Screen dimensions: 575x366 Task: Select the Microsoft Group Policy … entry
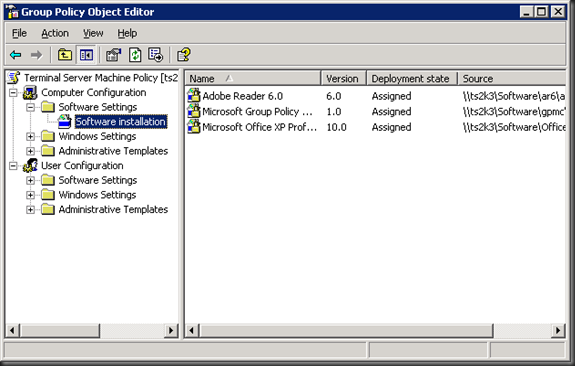[257, 111]
